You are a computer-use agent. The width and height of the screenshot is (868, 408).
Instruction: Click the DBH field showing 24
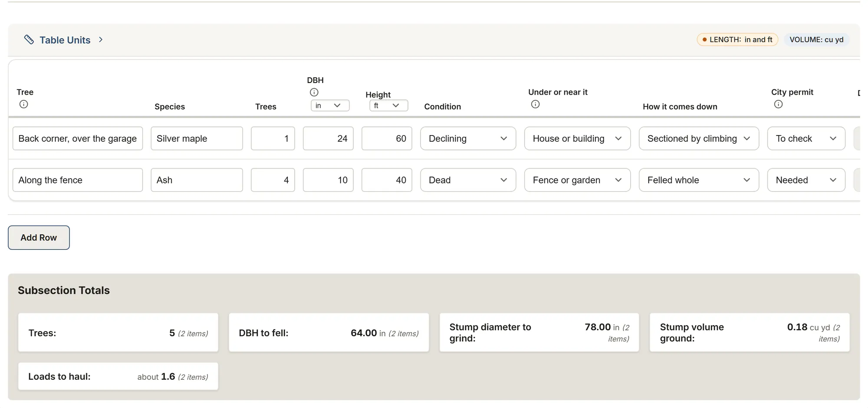coord(328,139)
